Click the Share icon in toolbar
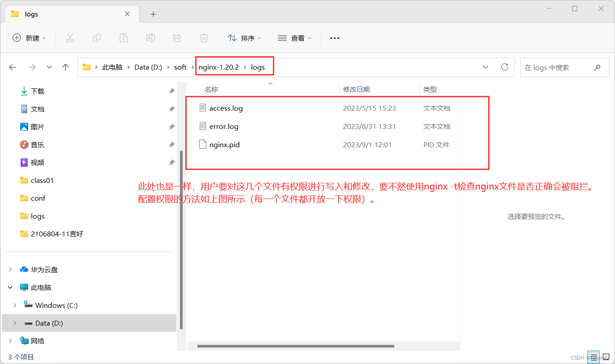 tap(177, 38)
